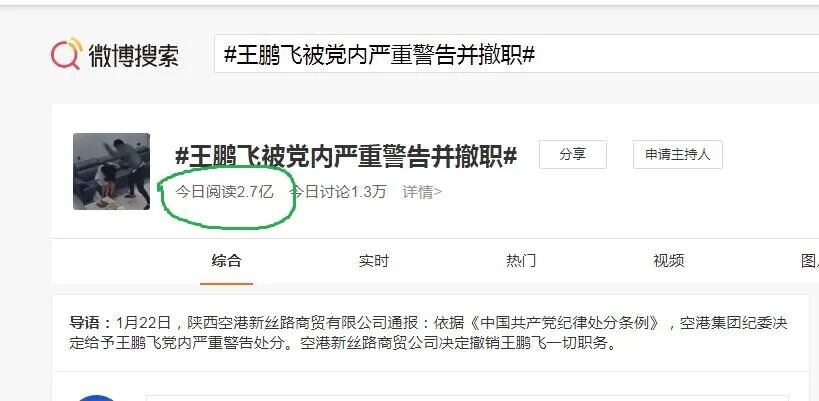Click the Weibo search magnifier logo icon
819x401 pixels.
[67, 53]
